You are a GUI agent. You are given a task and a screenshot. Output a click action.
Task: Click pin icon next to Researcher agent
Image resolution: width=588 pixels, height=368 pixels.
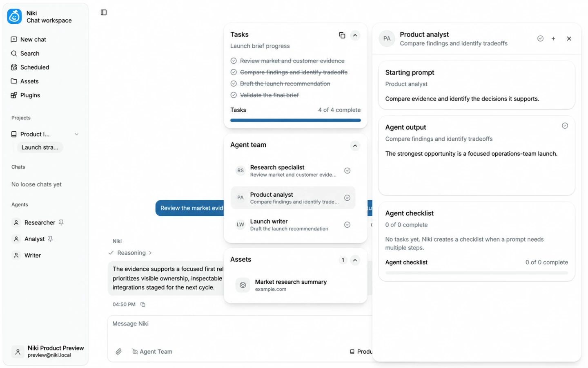coord(61,222)
